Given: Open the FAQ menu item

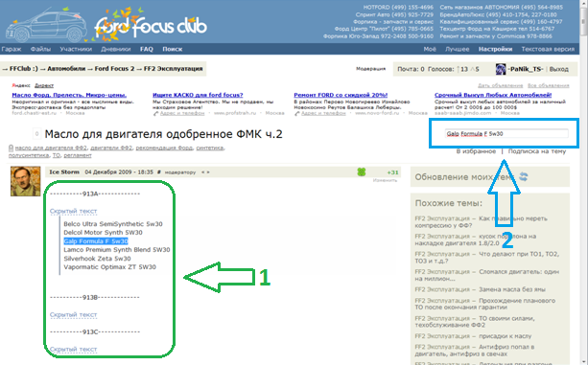Looking at the screenshot, I should (146, 49).
